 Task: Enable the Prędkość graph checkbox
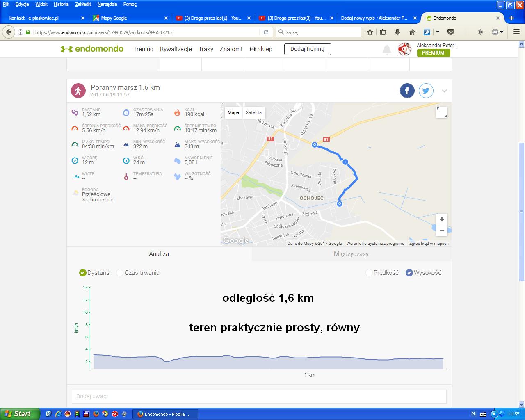click(x=369, y=273)
